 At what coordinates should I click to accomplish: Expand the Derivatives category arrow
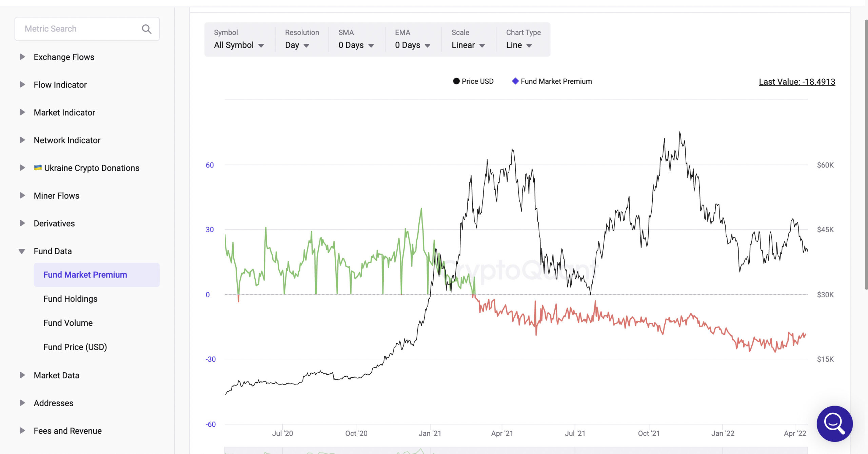point(22,223)
